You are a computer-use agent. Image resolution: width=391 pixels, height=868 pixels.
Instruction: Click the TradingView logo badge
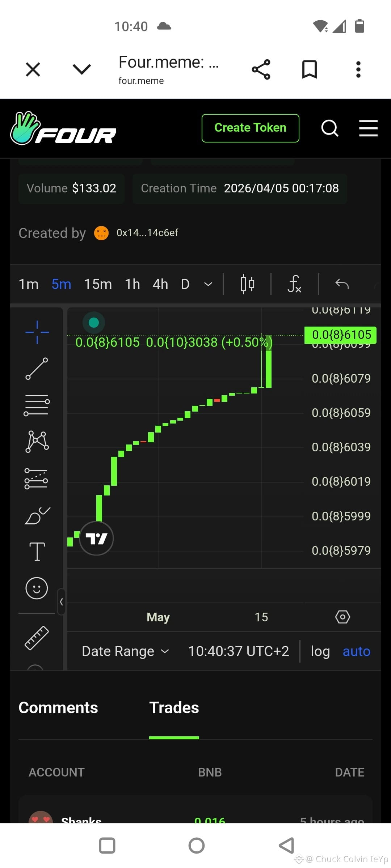pyautogui.click(x=96, y=538)
